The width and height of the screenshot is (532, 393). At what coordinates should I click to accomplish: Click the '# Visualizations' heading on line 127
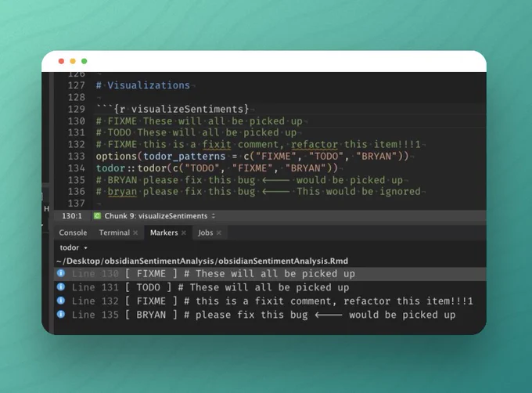tap(143, 85)
